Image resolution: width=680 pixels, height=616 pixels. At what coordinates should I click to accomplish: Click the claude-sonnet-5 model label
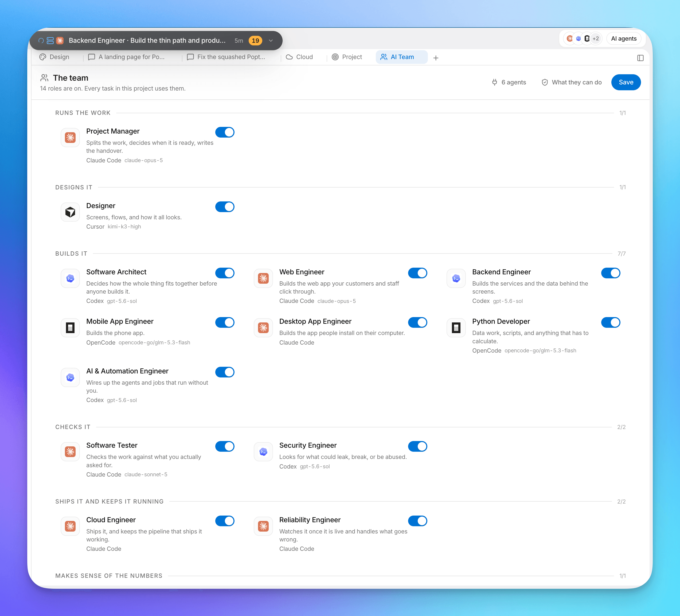pyautogui.click(x=146, y=474)
